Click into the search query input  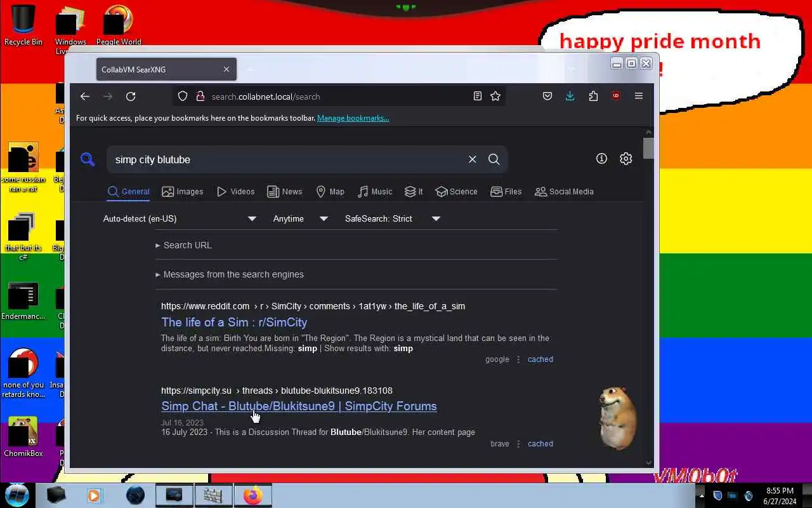(289, 159)
